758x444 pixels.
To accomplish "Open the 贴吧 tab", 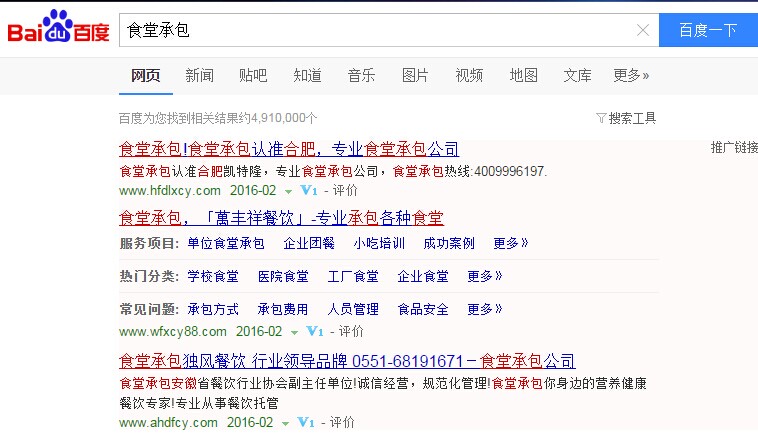I will pyautogui.click(x=253, y=75).
